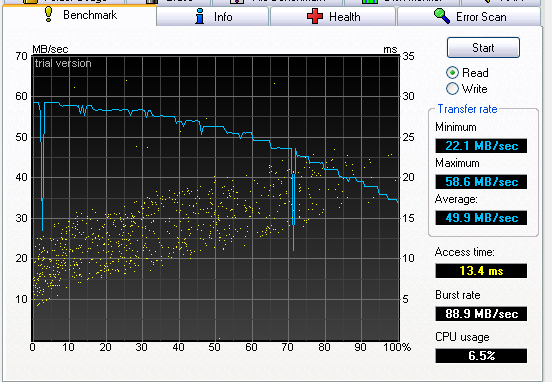Click the trial version text on graph
This screenshot has height=382, width=552.
[x=63, y=63]
